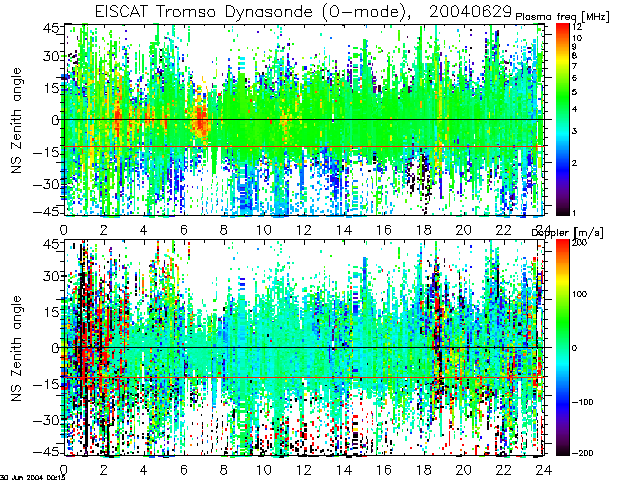640x480 pixels.
Task: Click the red horizontal line in upper plot
Action: 304,146
